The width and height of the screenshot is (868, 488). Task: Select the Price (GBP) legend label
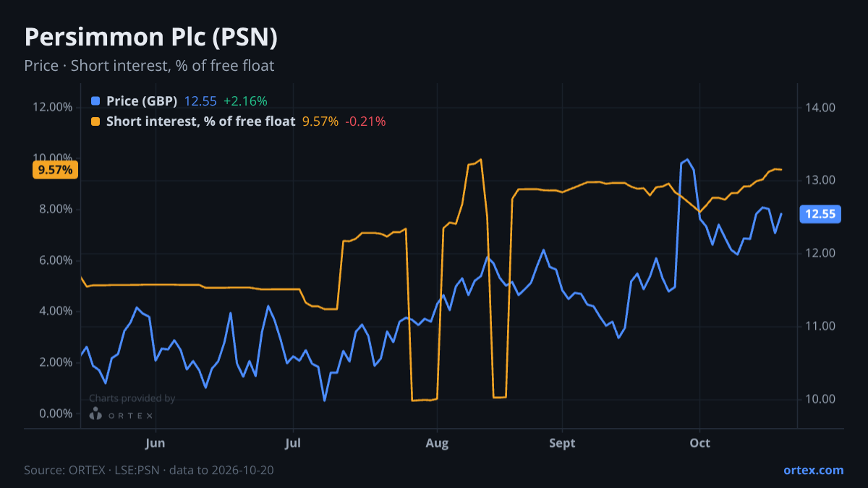click(x=142, y=101)
